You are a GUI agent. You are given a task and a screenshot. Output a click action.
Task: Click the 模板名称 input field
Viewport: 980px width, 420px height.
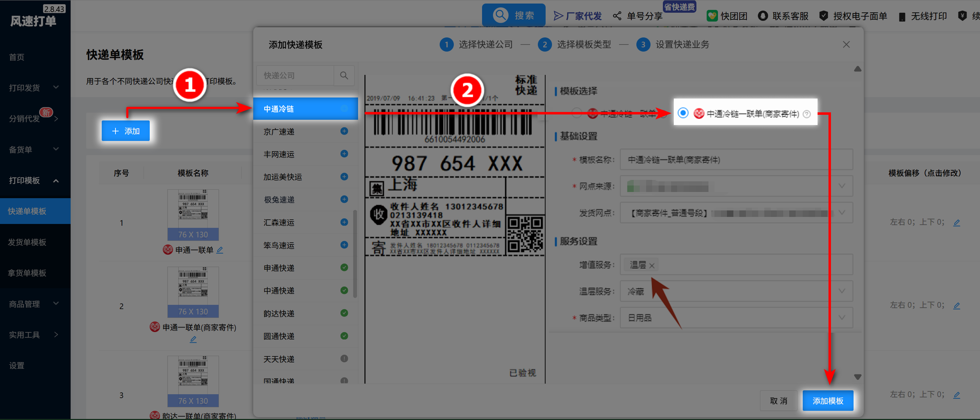pos(736,160)
